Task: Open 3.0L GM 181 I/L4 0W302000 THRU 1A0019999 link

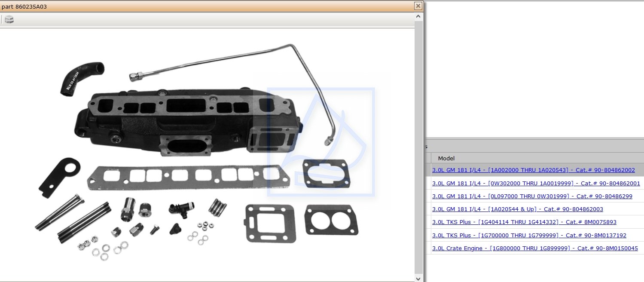Action: (536, 183)
